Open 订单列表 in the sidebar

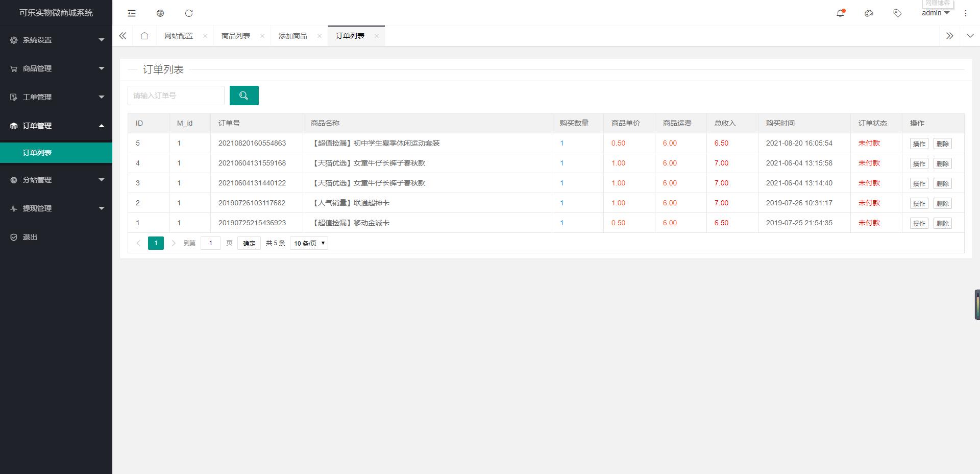56,153
